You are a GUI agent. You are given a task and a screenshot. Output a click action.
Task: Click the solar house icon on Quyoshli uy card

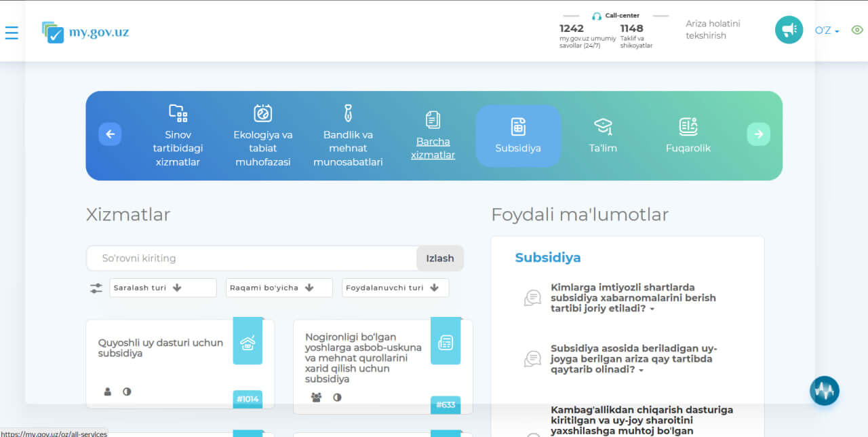click(248, 342)
